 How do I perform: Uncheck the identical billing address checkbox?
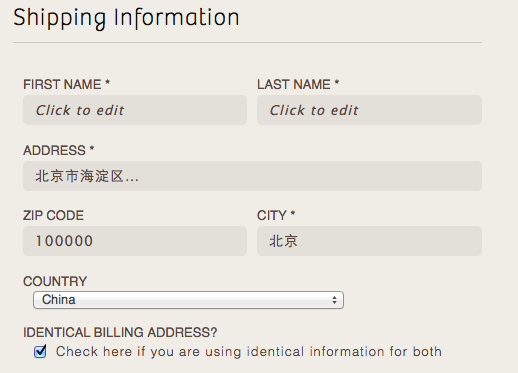point(40,352)
